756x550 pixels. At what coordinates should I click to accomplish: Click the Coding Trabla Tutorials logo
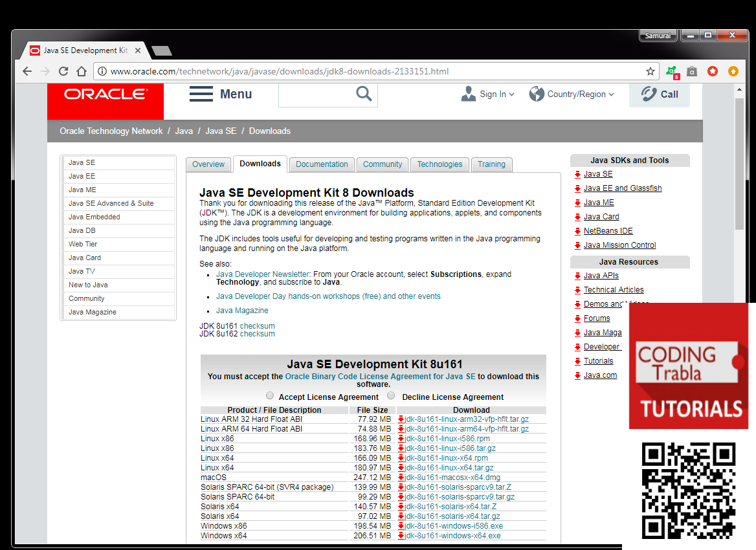click(x=689, y=366)
